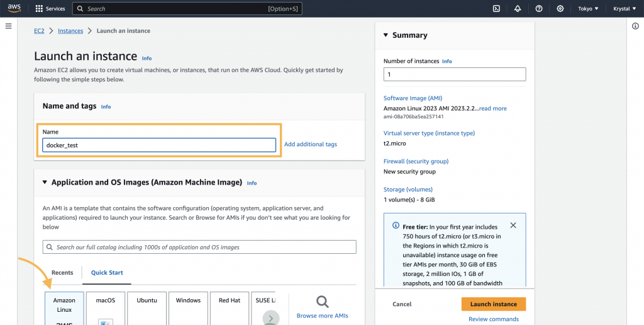Open the Services grid menu
This screenshot has height=325, width=644.
50,9
